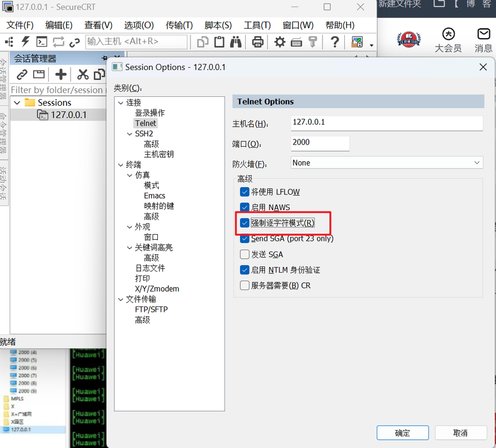Select the X/Y/Zmodem category item

pyautogui.click(x=157, y=289)
